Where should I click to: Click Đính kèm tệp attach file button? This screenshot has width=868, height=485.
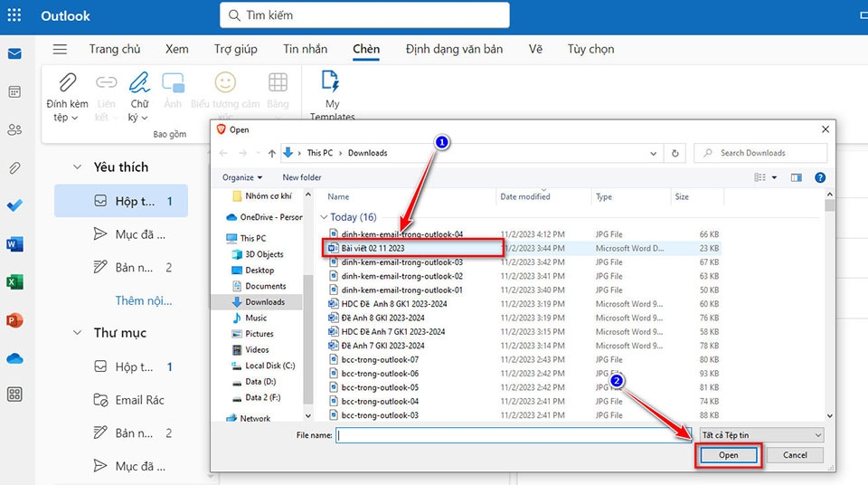pyautogui.click(x=67, y=97)
